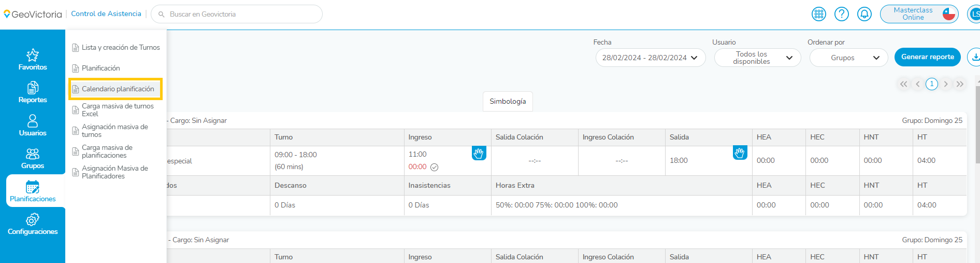Open Favoritos in the sidebar
Viewport: 980px width, 263px height.
[x=33, y=60]
